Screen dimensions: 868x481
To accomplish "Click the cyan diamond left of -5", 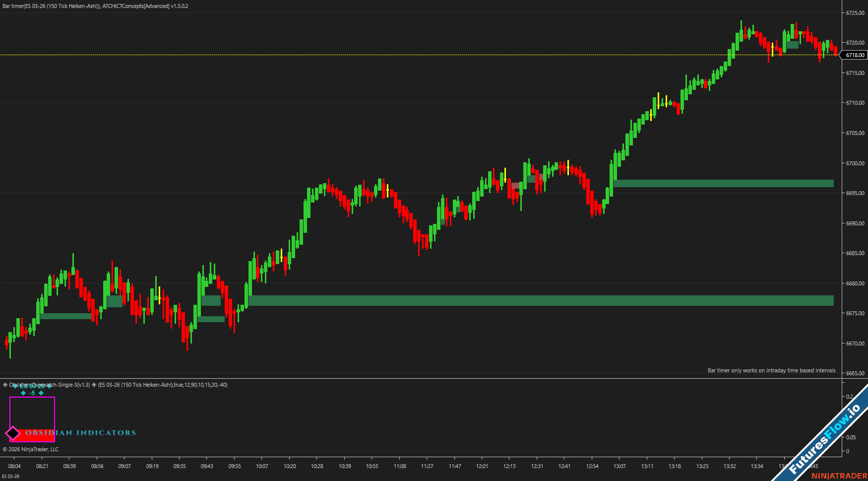I will point(23,393).
